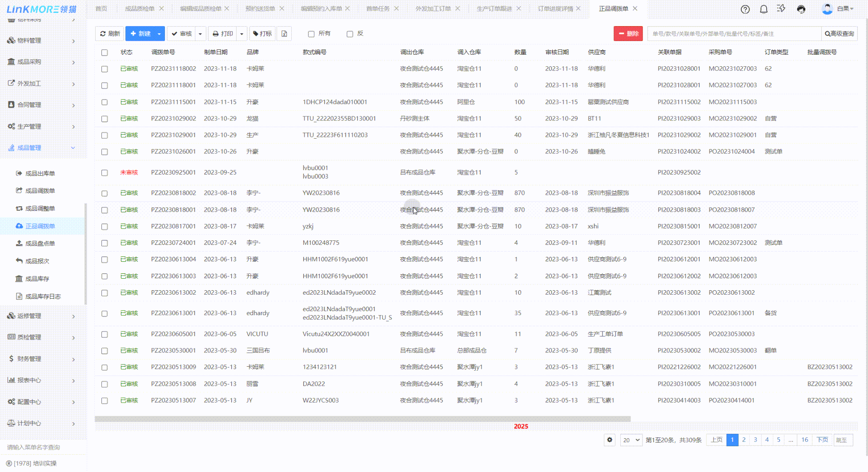Open table settings gear near pagination
Viewport: 868px width, 472px height.
point(610,440)
